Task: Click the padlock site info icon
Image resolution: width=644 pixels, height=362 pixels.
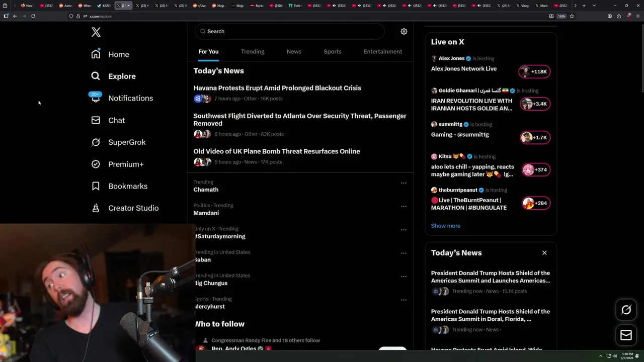Action: pos(78,16)
